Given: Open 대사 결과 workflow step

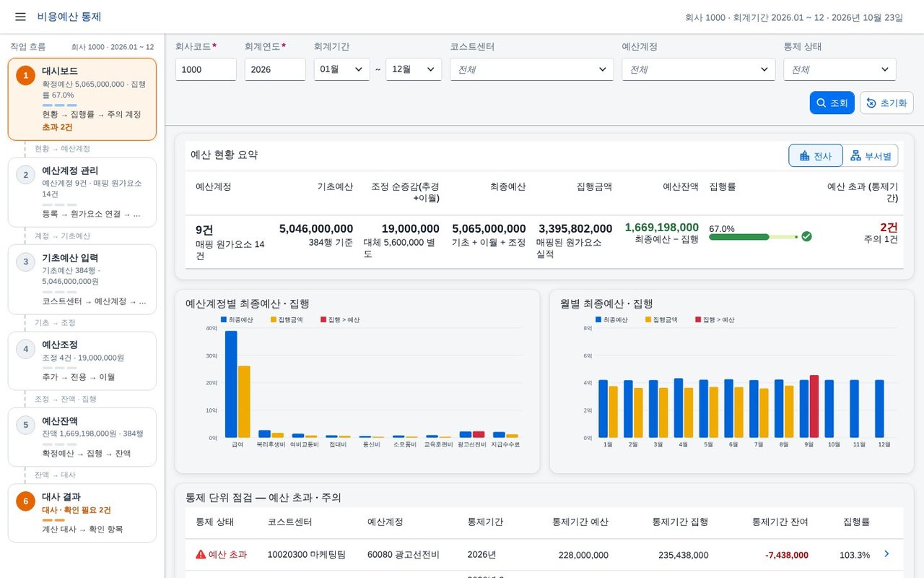Looking at the screenshot, I should [82, 513].
